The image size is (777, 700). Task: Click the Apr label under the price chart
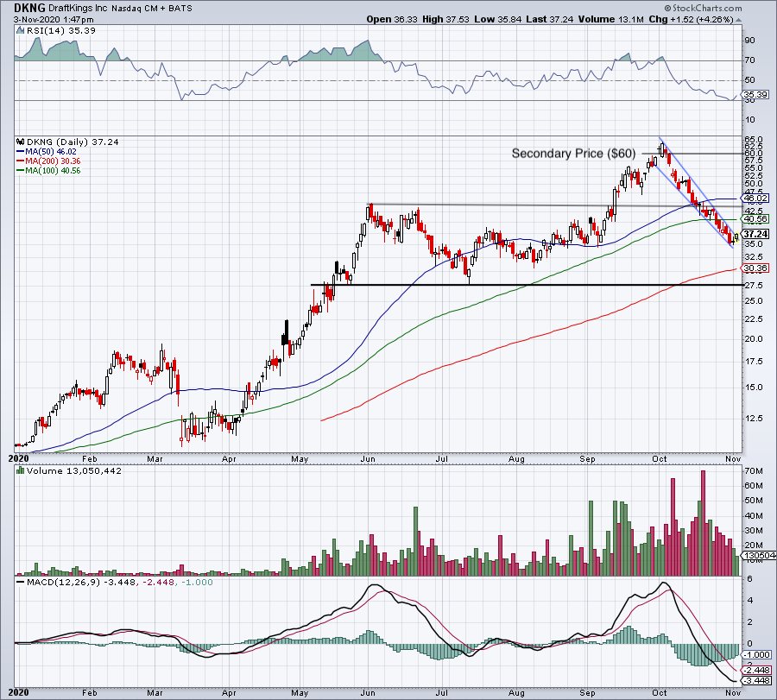(229, 458)
